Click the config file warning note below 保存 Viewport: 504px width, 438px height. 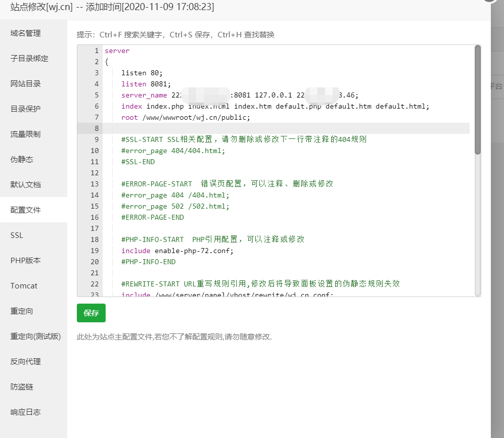(174, 337)
